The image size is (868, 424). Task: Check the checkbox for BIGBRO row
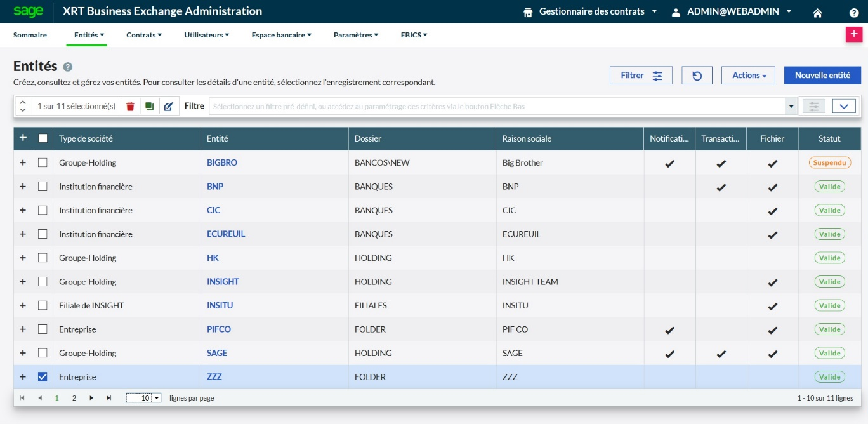tap(43, 162)
